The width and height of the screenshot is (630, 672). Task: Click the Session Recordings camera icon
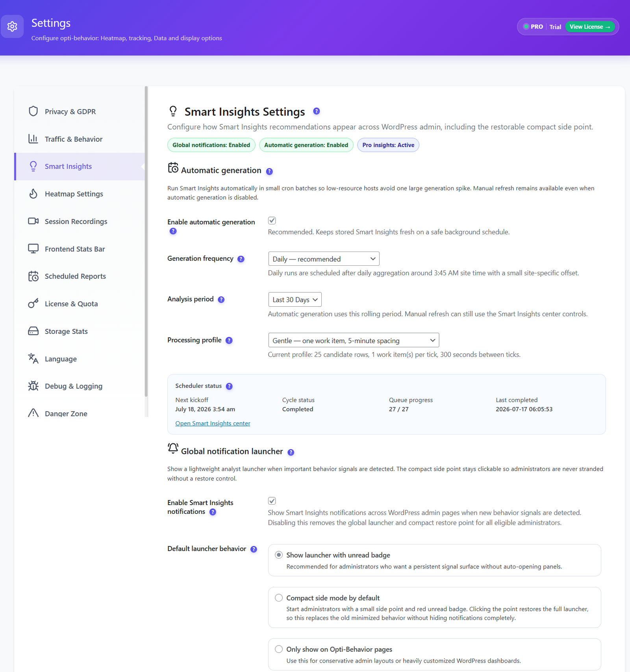click(x=33, y=221)
